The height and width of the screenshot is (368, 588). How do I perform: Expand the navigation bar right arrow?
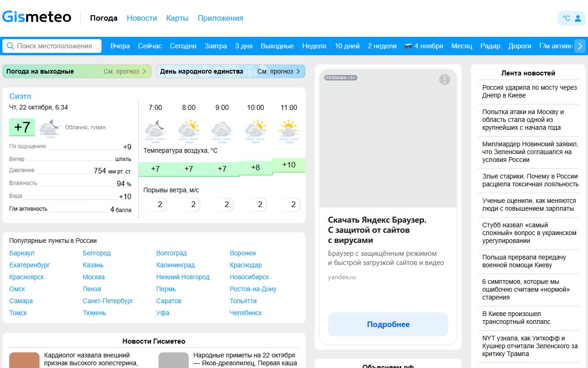pyautogui.click(x=581, y=46)
